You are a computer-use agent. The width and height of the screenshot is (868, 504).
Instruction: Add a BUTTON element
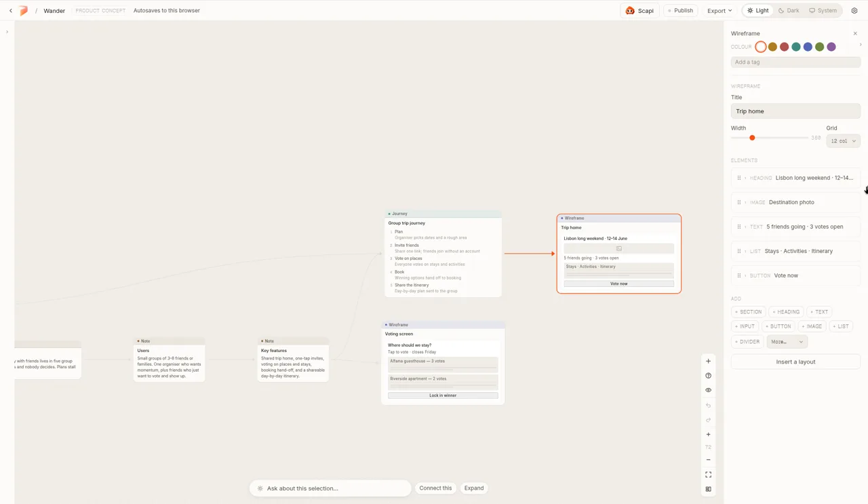(x=778, y=326)
